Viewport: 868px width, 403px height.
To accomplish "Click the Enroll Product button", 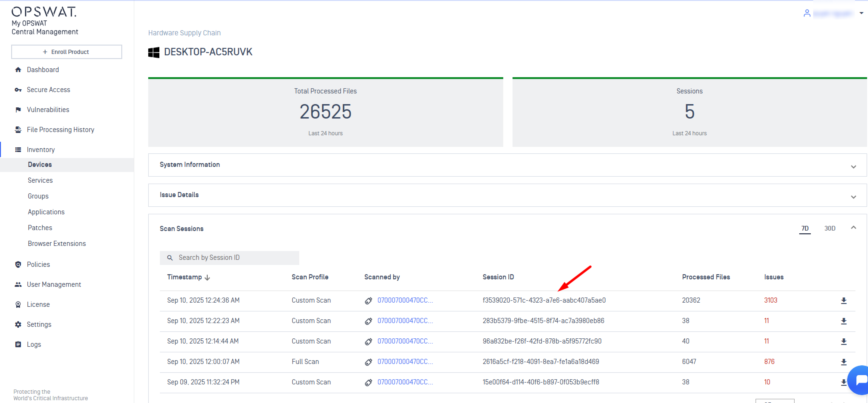I will (x=67, y=52).
